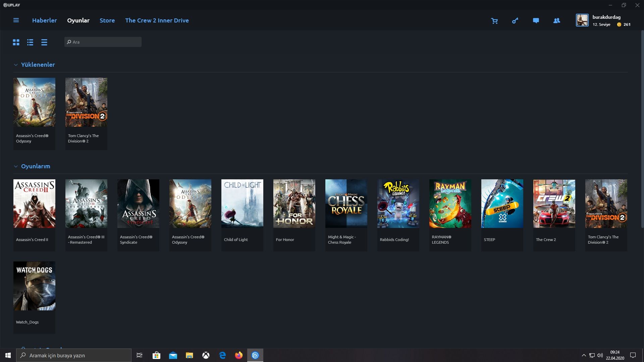Switch to large grid view

click(x=16, y=42)
